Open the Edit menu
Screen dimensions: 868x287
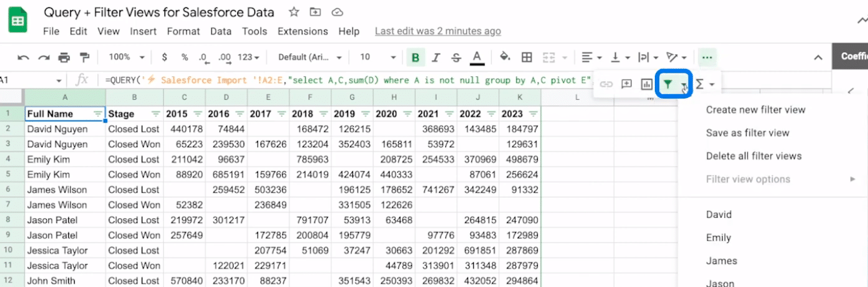pos(78,31)
